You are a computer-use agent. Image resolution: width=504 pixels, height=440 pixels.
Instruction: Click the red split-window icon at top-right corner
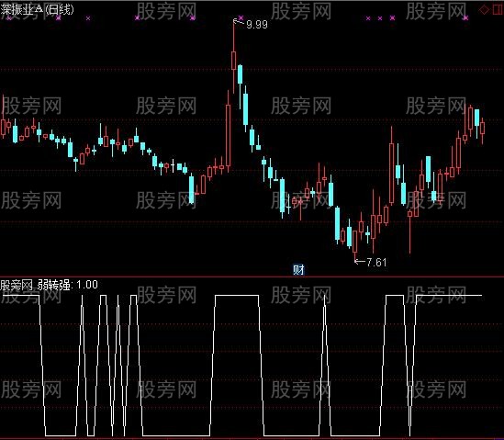[498, 10]
